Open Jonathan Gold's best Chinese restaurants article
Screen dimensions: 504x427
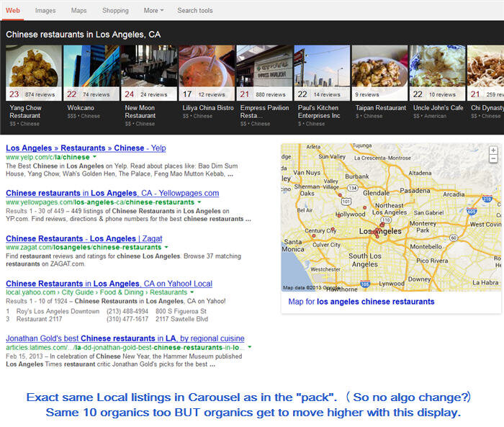pos(125,338)
